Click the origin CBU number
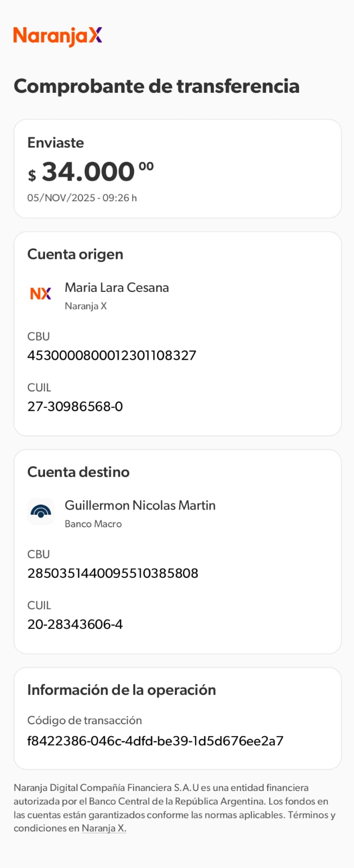 coord(112,355)
